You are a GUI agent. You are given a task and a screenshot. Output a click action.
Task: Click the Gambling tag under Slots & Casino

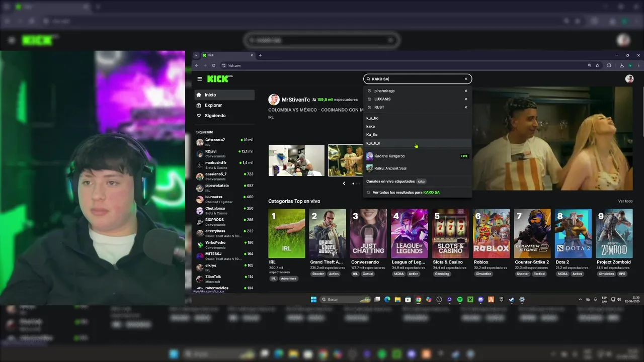coord(442,274)
